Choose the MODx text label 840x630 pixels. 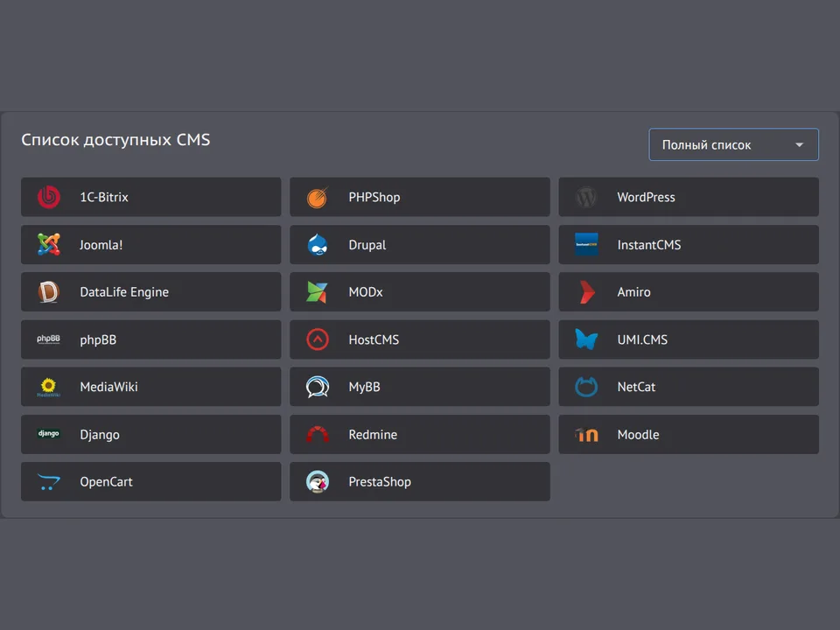366,292
